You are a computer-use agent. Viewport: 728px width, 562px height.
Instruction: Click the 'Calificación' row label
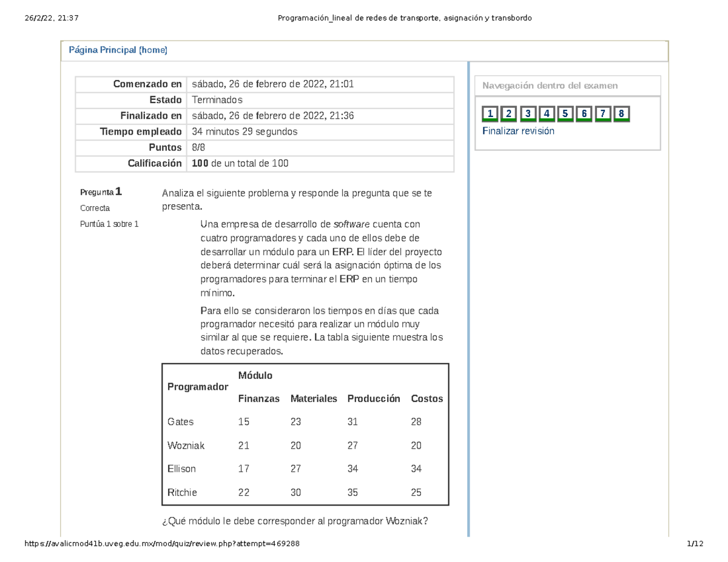pos(155,163)
